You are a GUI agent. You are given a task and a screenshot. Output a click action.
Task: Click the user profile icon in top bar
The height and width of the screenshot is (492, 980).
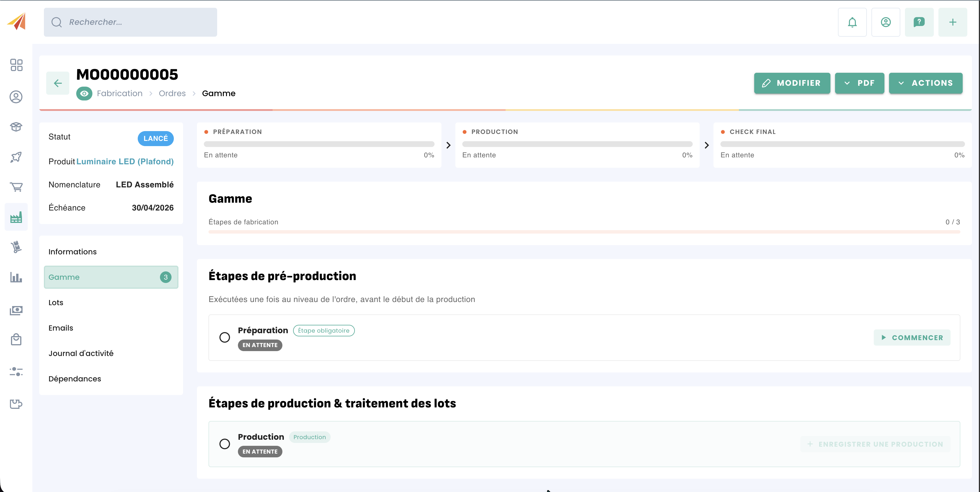[x=885, y=22]
